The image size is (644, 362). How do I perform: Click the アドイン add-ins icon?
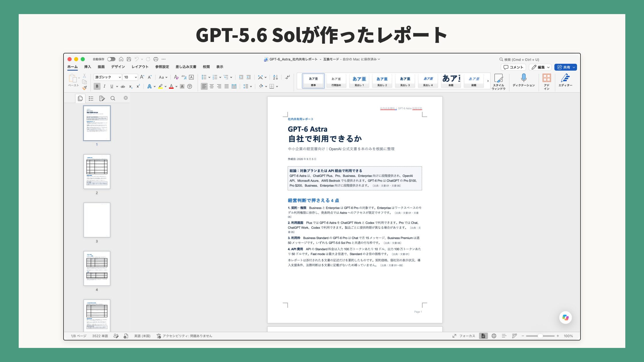point(547,82)
